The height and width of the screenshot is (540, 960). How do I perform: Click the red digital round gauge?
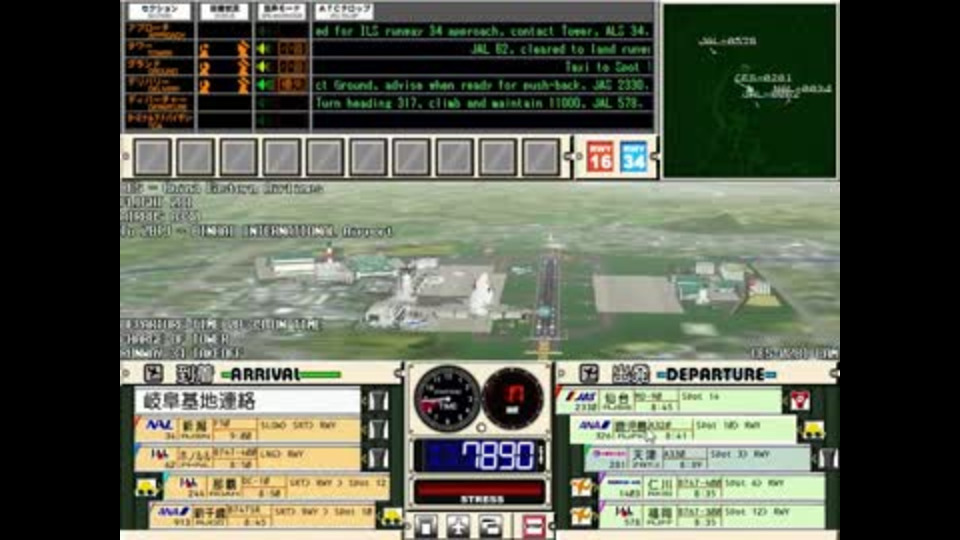coord(513,398)
